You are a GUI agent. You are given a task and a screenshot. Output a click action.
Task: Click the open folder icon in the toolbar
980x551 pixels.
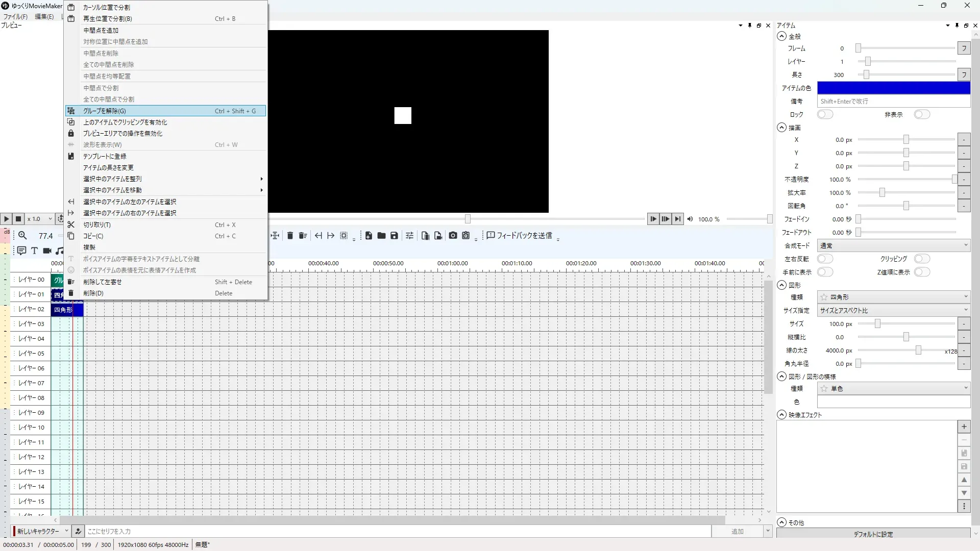[x=381, y=236]
